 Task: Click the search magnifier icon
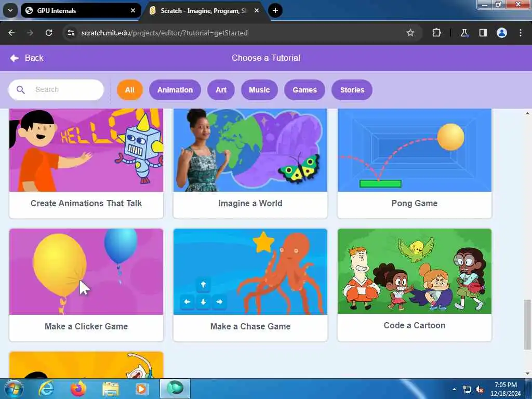[x=21, y=89]
